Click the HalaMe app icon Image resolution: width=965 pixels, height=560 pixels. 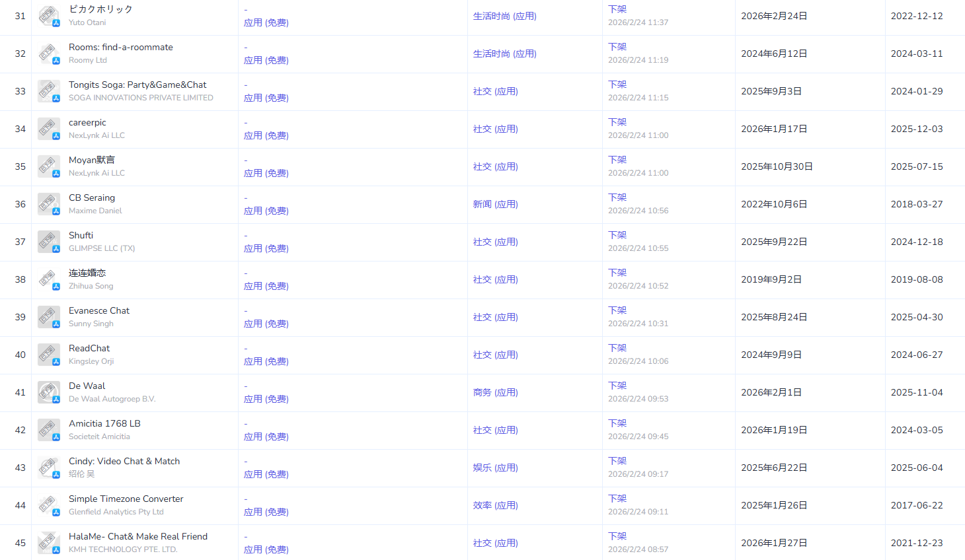[49, 543]
